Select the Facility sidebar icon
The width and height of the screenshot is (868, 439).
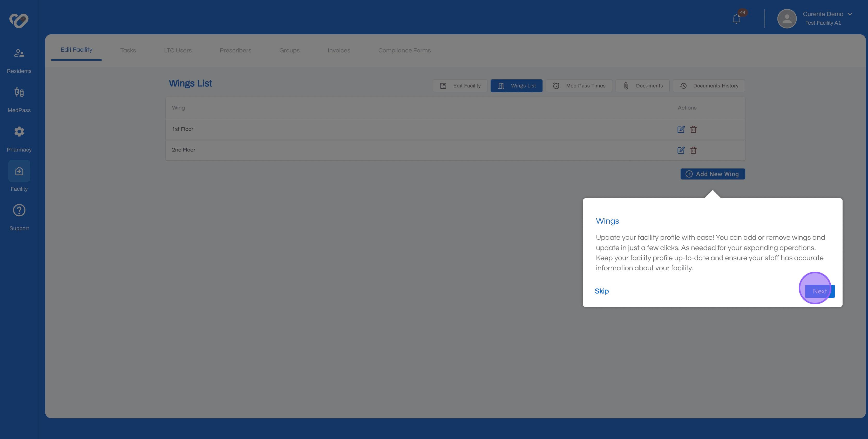point(19,171)
